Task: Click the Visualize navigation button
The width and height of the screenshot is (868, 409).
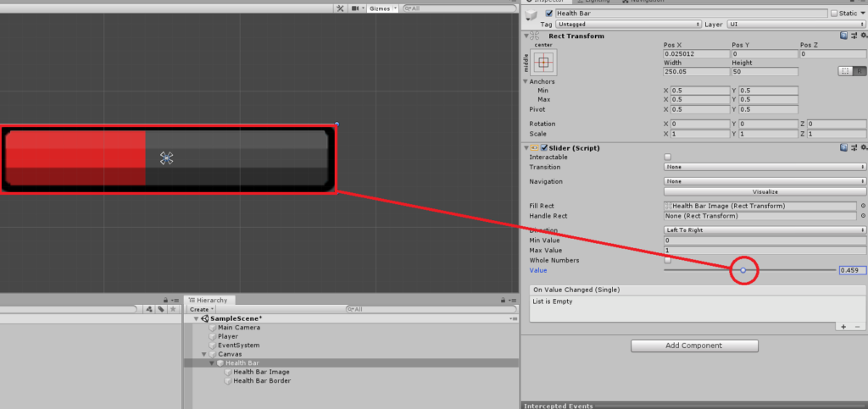Action: 765,191
